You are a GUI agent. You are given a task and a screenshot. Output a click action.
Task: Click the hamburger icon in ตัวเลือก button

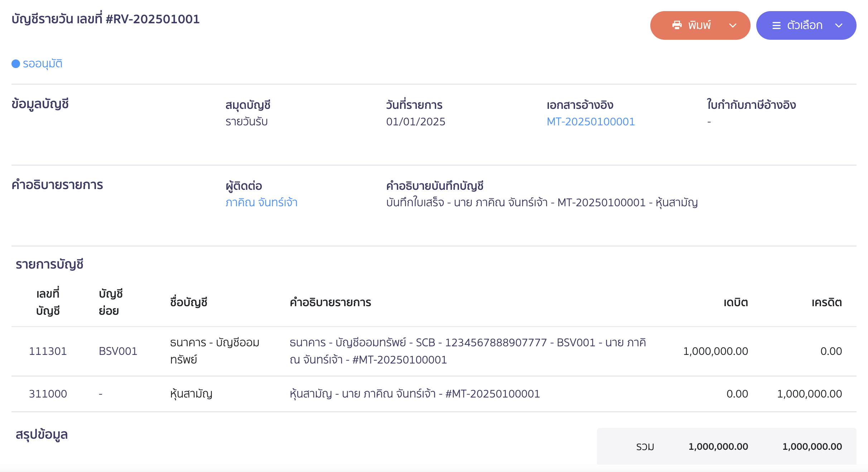point(776,25)
